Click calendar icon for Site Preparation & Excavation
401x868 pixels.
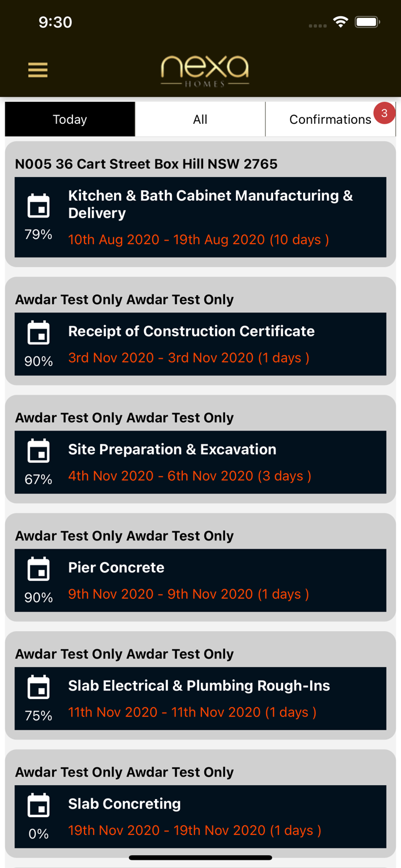(x=39, y=451)
